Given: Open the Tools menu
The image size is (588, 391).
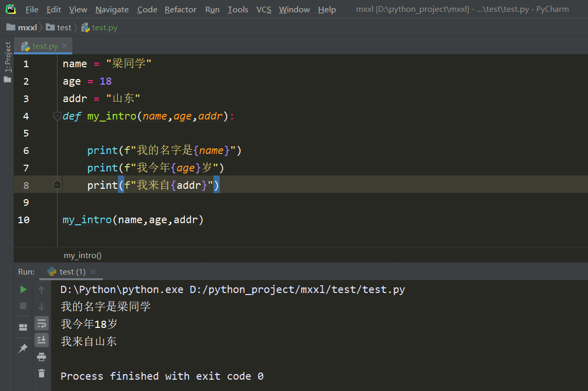Looking at the screenshot, I should (238, 9).
